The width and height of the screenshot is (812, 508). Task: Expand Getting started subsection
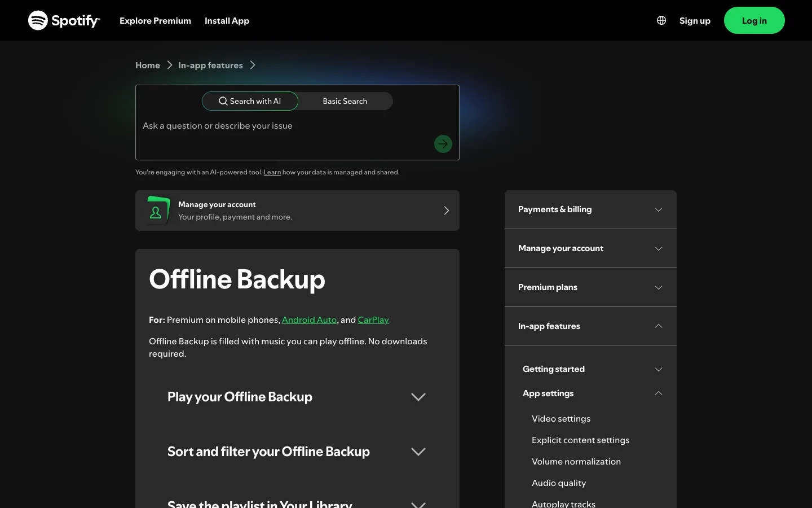pyautogui.click(x=590, y=369)
